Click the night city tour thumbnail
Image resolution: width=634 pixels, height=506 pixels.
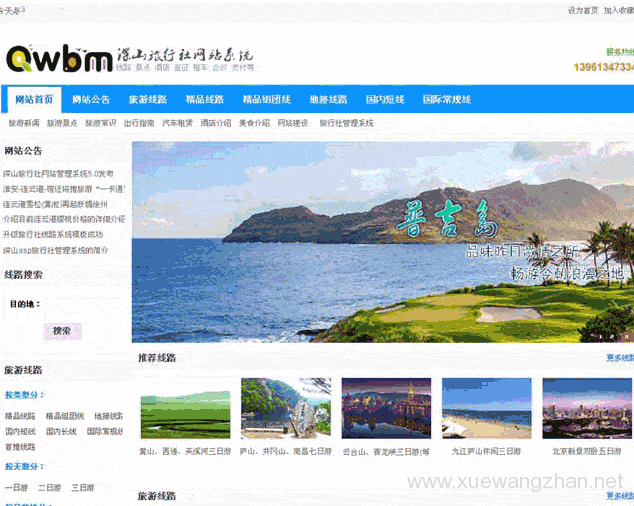coord(386,408)
